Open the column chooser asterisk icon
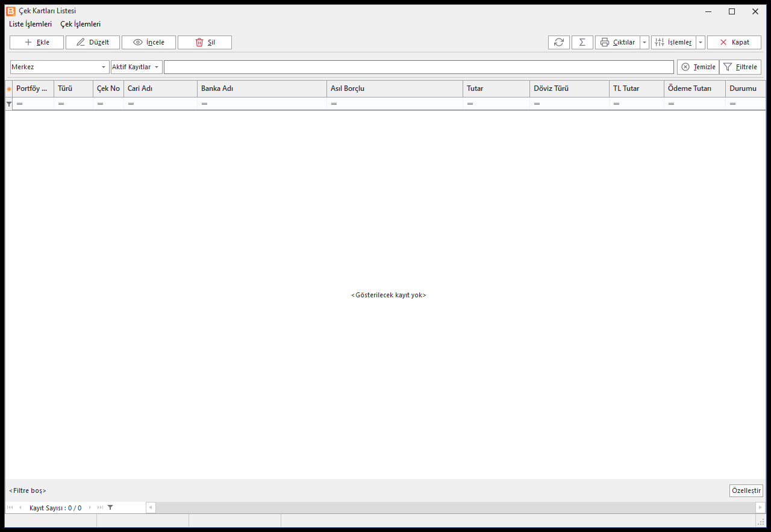Screen dimensions: 771x532 [9, 88]
